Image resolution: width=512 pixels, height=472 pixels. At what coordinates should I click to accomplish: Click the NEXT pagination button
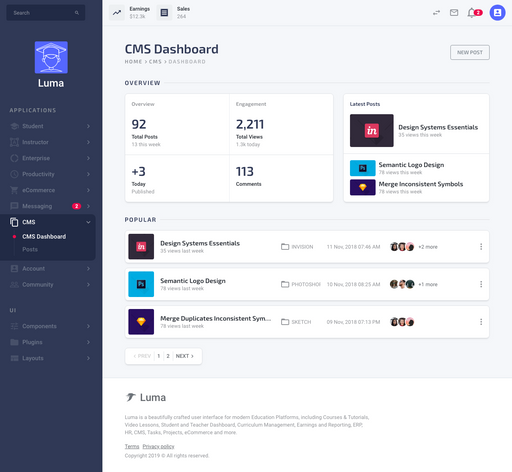(x=185, y=356)
